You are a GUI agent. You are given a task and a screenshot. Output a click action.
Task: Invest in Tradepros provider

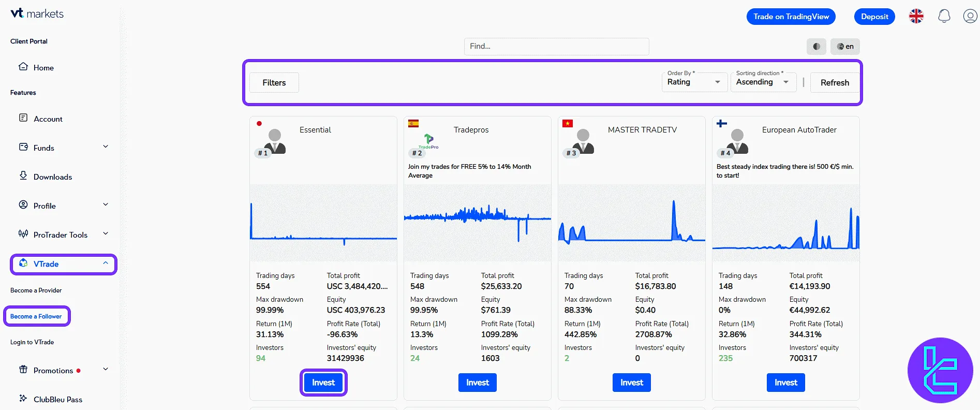[x=478, y=383]
